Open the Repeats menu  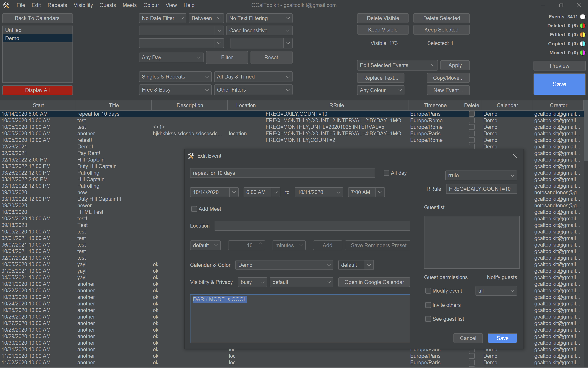pyautogui.click(x=57, y=5)
